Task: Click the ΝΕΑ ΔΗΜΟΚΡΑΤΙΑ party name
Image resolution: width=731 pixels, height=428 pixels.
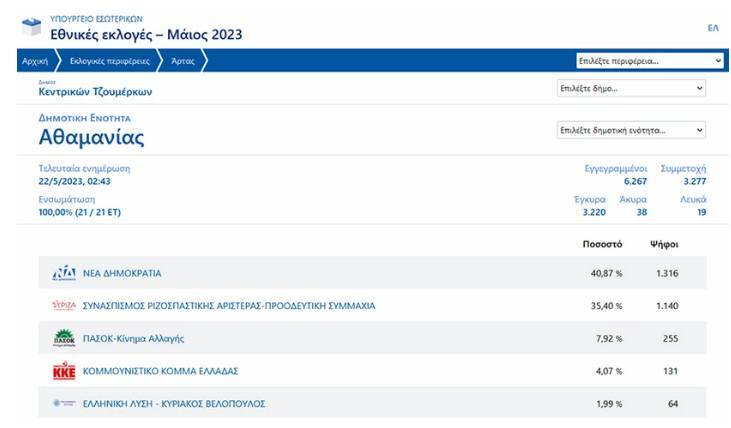Action: pyautogui.click(x=122, y=273)
